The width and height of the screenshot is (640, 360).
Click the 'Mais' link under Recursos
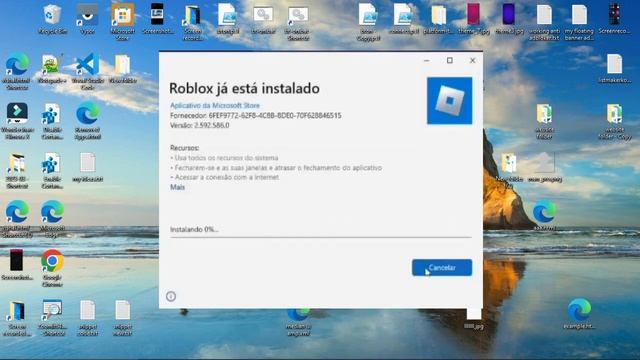point(177,187)
